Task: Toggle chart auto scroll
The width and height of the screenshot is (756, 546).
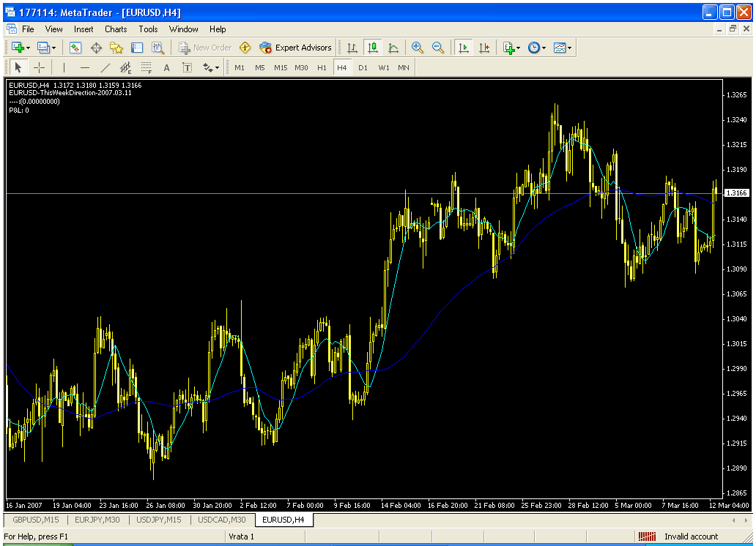Action: (x=463, y=48)
